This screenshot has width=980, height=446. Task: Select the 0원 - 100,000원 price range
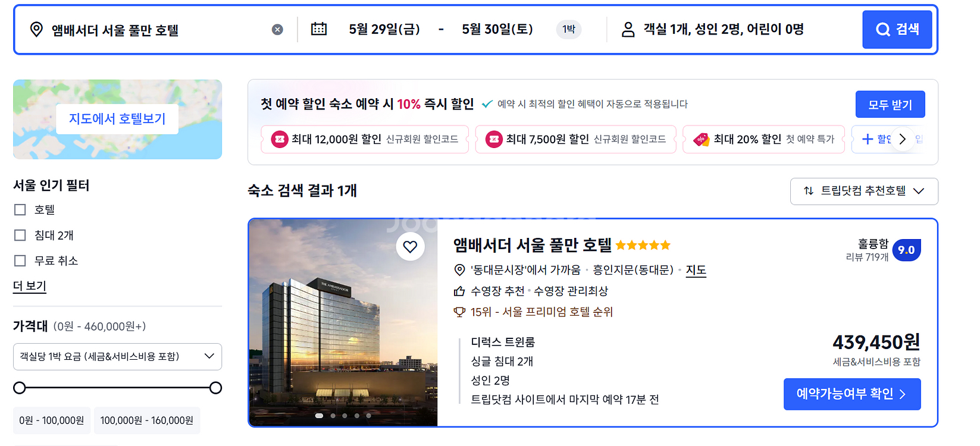[52, 420]
